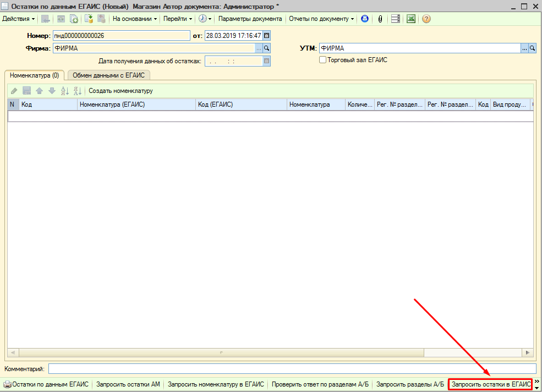Screen dimensions: 542x392
Task: Click the Excel export icon
Action: [x=411, y=19]
